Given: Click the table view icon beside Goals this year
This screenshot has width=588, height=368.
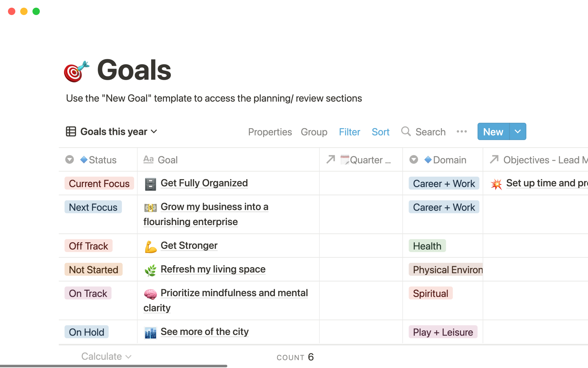Looking at the screenshot, I should point(71,132).
